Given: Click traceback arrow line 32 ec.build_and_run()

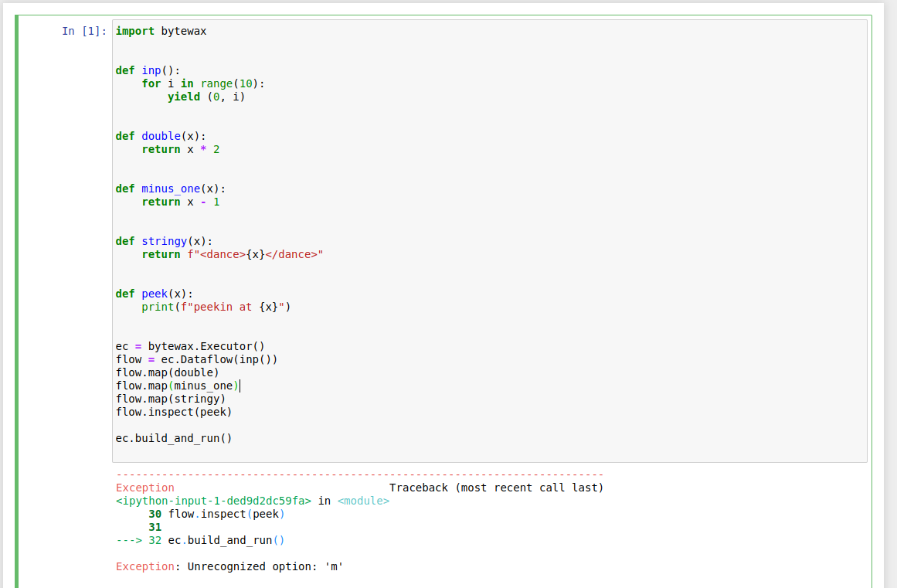Looking at the screenshot, I should click(199, 541).
